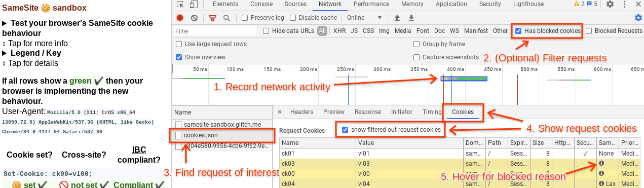644x188 pixels.
Task: Filter requests by All types
Action: (322, 31)
